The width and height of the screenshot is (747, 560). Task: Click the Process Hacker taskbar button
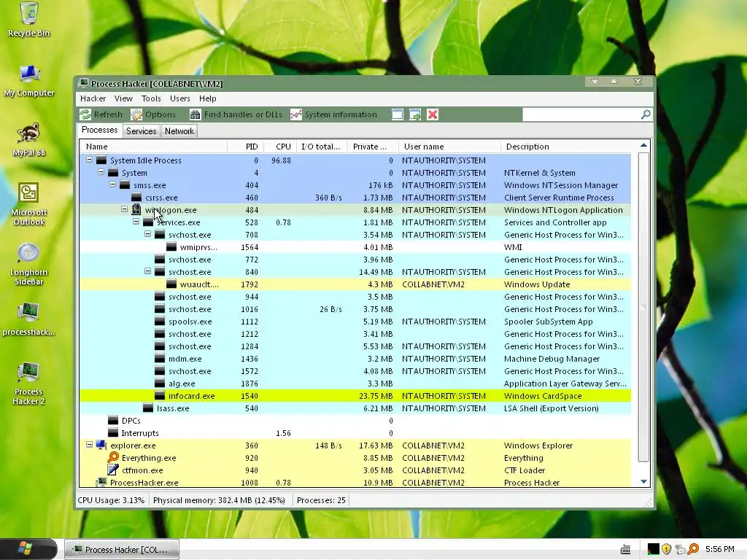click(122, 550)
